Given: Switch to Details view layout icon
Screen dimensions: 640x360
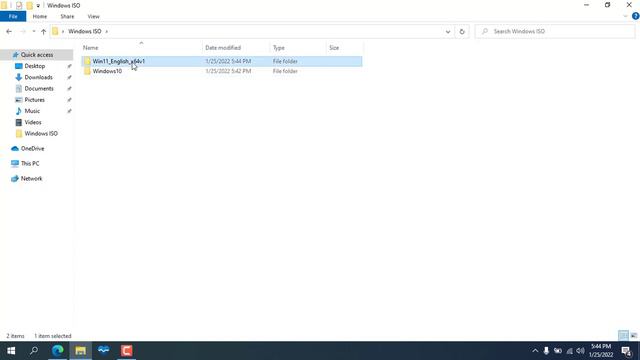Looking at the screenshot, I should pyautogui.click(x=623, y=336).
